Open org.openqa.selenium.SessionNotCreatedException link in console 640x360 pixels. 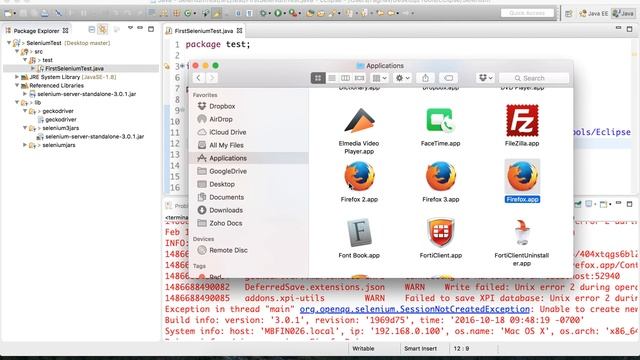(414, 309)
